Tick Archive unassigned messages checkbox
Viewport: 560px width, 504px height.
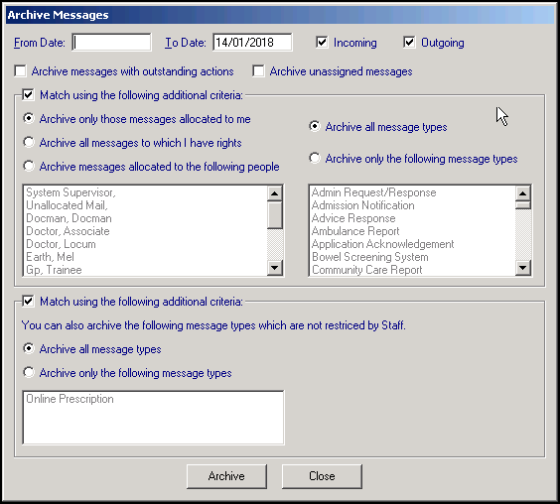(258, 71)
